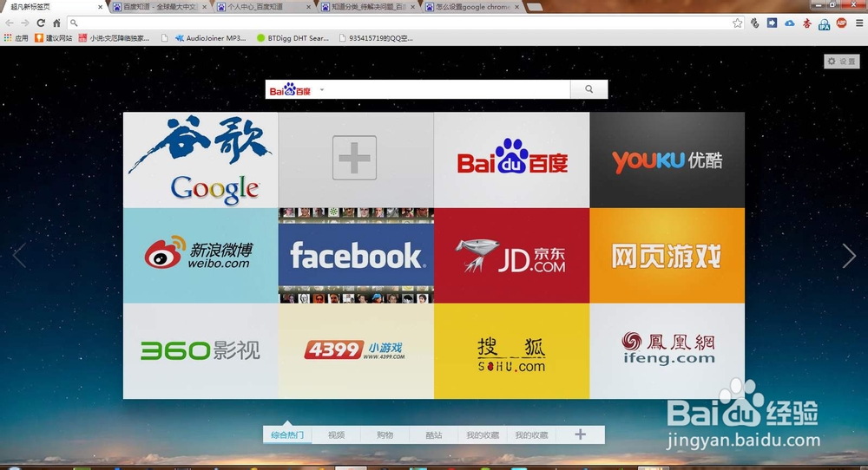Expand the Baidu search engine dropdown arrow
The width and height of the screenshot is (868, 470).
[322, 89]
